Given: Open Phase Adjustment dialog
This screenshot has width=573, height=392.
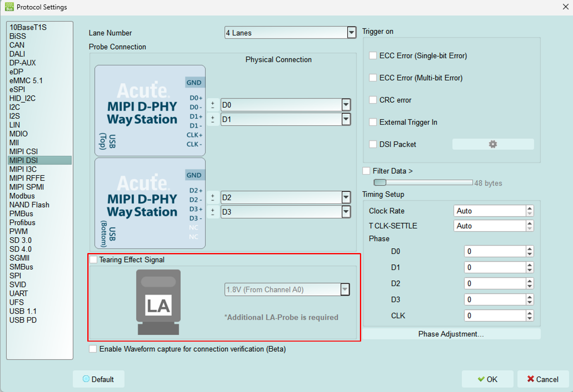Looking at the screenshot, I should tap(451, 334).
